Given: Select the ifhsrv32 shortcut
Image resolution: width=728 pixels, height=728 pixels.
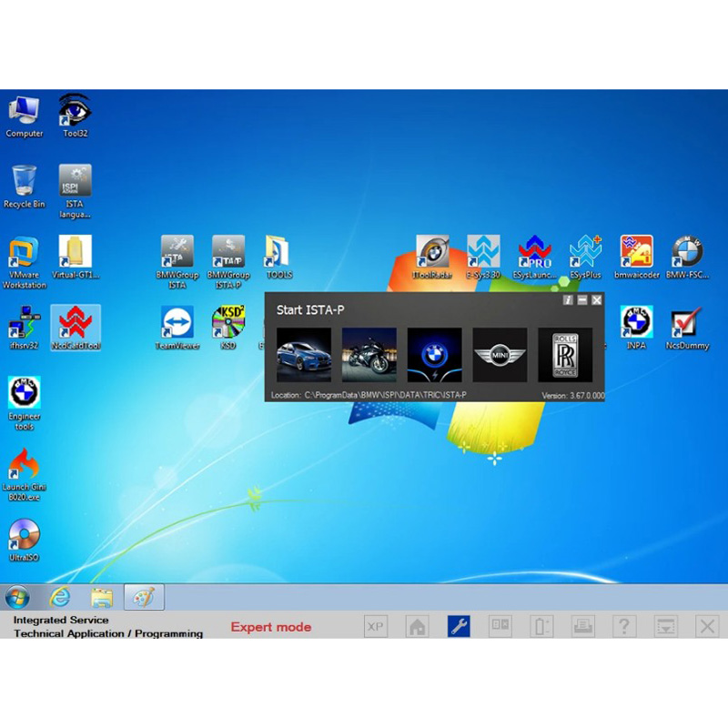Looking at the screenshot, I should click(24, 328).
